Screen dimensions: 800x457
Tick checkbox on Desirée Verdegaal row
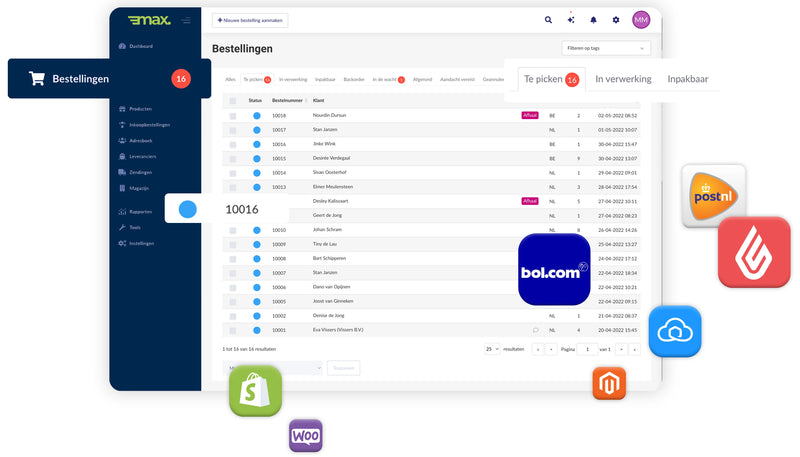pyautogui.click(x=233, y=159)
